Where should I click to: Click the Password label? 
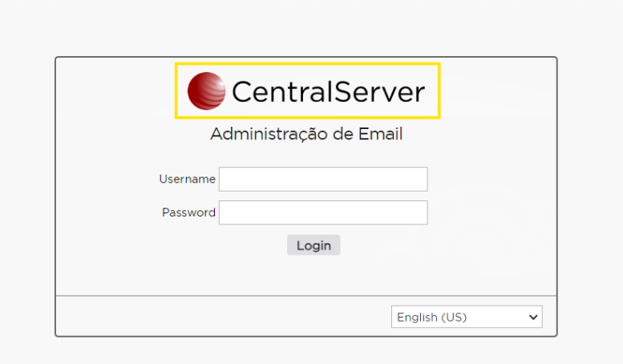click(188, 212)
